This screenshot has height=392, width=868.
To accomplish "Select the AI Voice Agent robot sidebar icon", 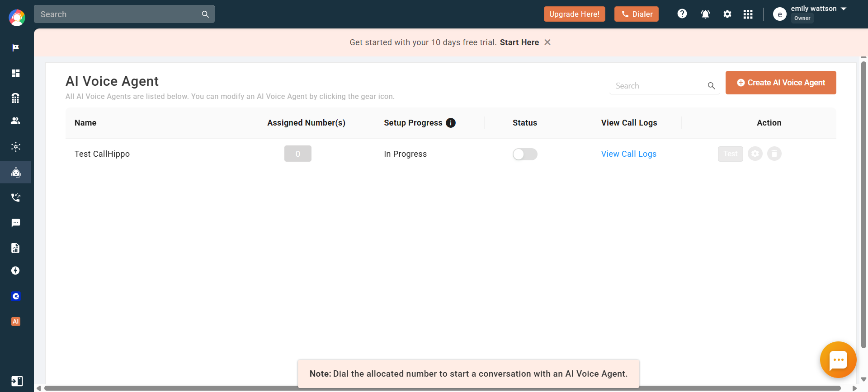I will click(x=16, y=172).
